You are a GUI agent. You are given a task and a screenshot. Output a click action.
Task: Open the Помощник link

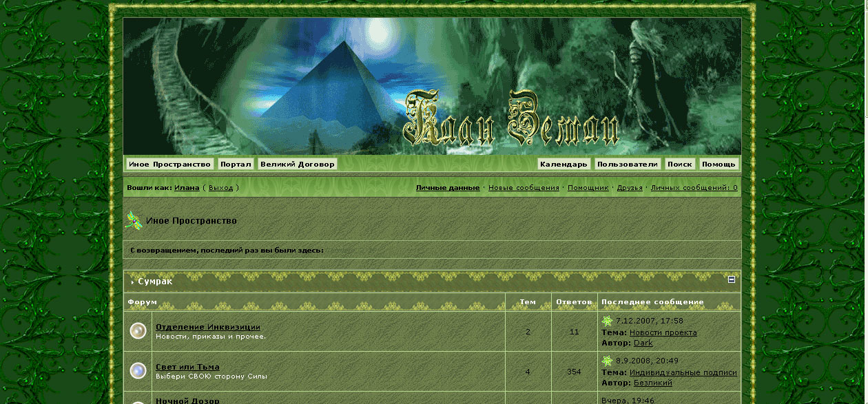click(x=587, y=187)
